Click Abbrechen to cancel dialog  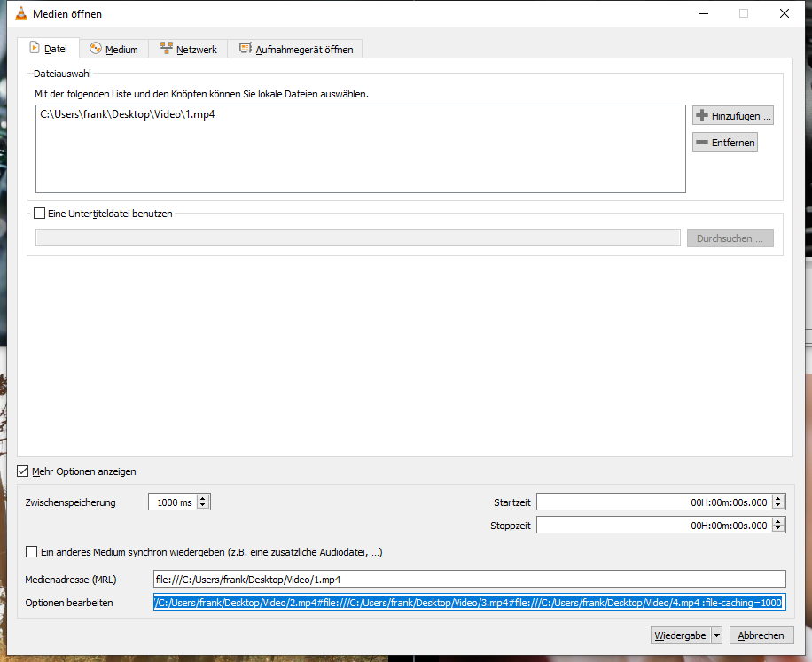761,635
